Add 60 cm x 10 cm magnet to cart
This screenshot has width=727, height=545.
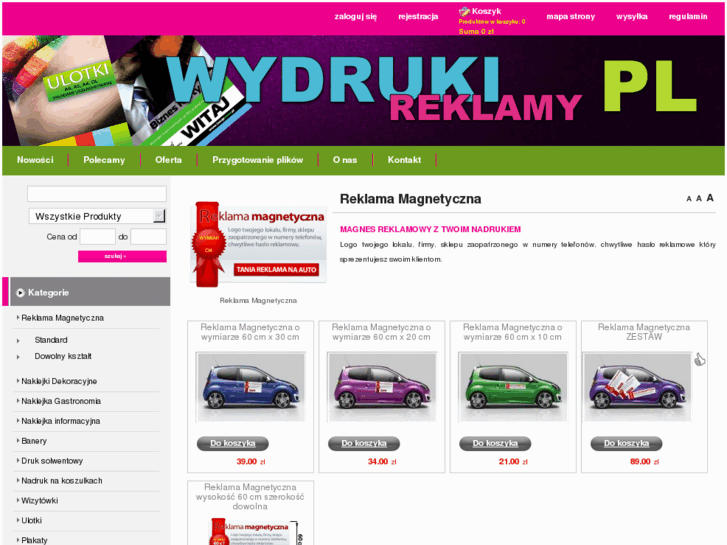point(495,443)
